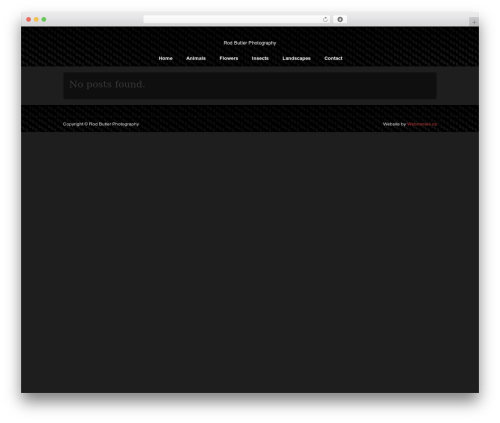Screen dimensions: 500x423
Task: Open the Landscapes menu item
Action: tap(296, 58)
